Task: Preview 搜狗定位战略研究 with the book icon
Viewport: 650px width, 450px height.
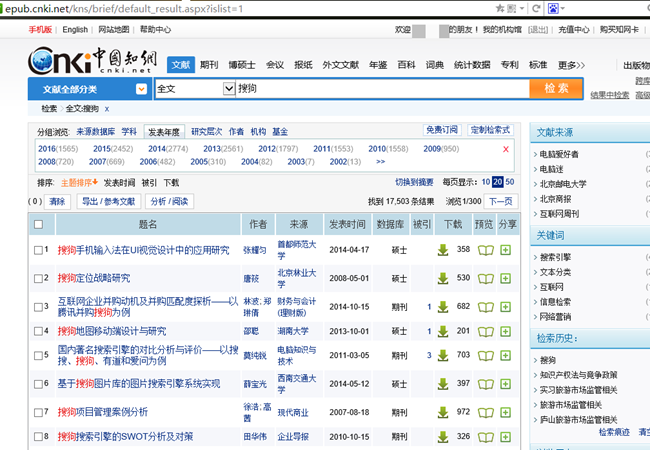Action: tap(485, 278)
